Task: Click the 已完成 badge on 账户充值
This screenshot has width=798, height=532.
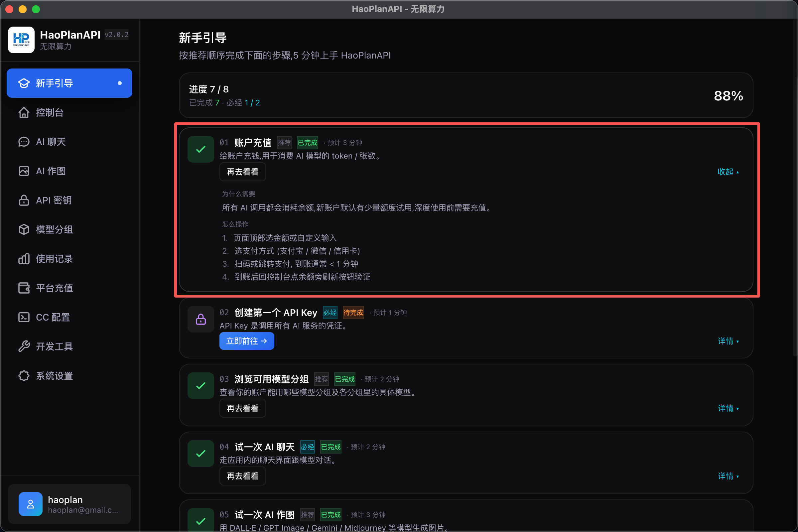Action: (307, 143)
